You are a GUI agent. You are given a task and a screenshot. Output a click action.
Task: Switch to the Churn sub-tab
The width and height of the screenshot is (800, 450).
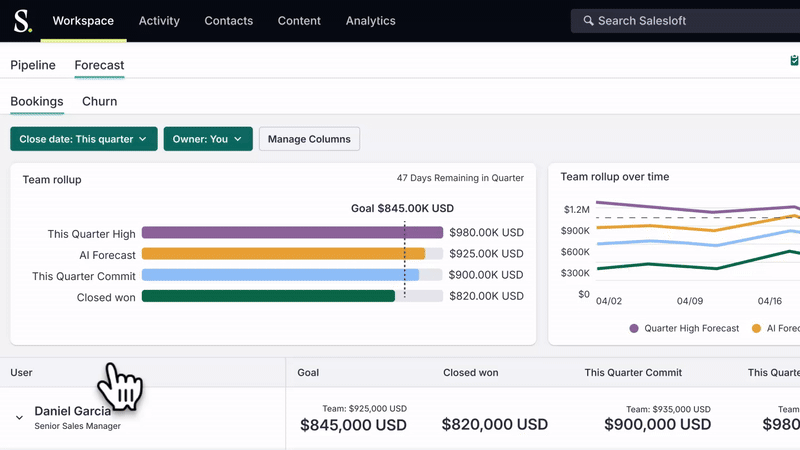pos(99,101)
